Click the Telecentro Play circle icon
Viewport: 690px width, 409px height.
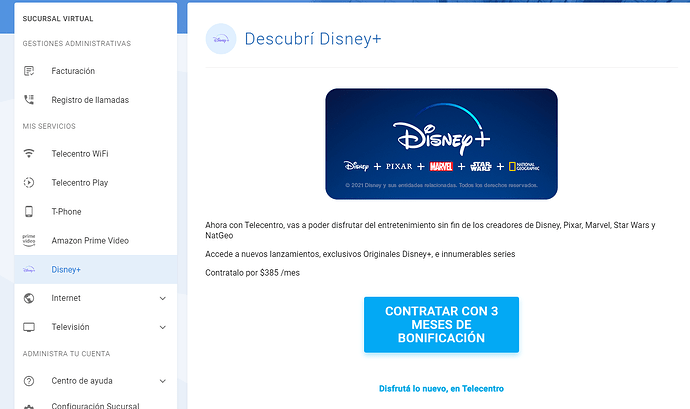tap(29, 183)
